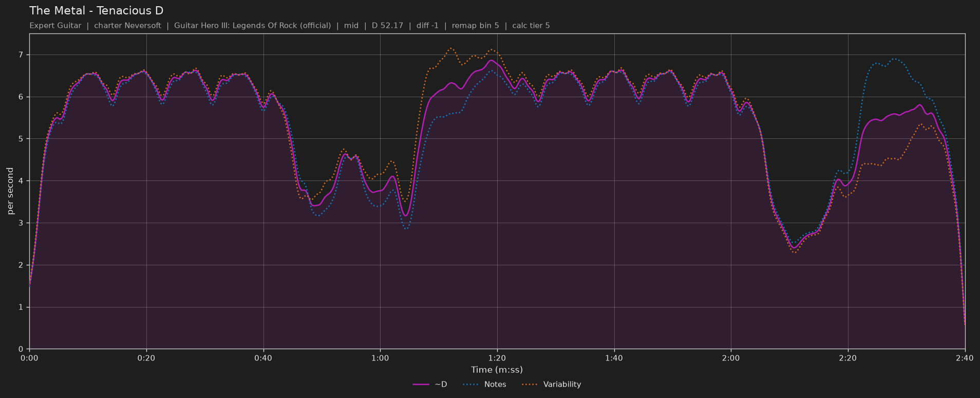Click the 'per second' y-axis label
This screenshot has width=980, height=398.
[10, 191]
